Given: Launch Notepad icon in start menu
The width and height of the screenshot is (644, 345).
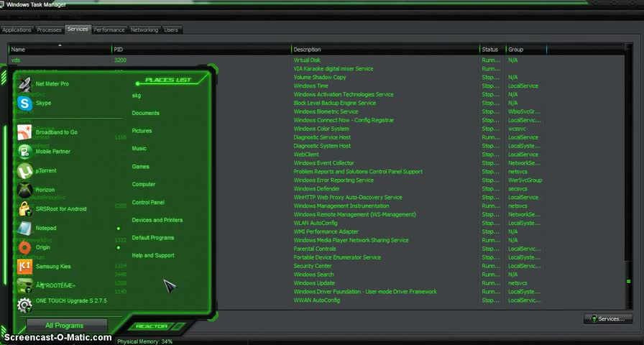Looking at the screenshot, I should pyautogui.click(x=24, y=229).
